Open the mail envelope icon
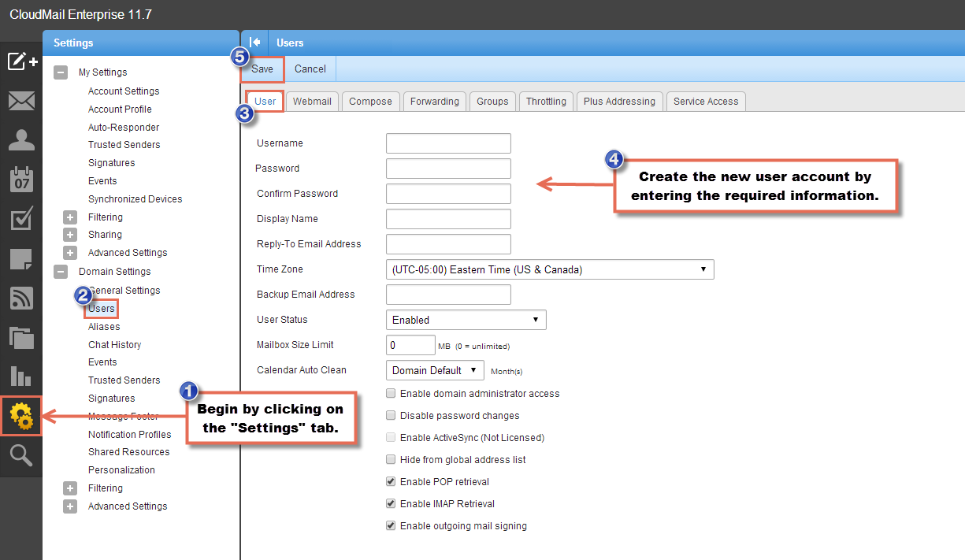 (x=21, y=101)
